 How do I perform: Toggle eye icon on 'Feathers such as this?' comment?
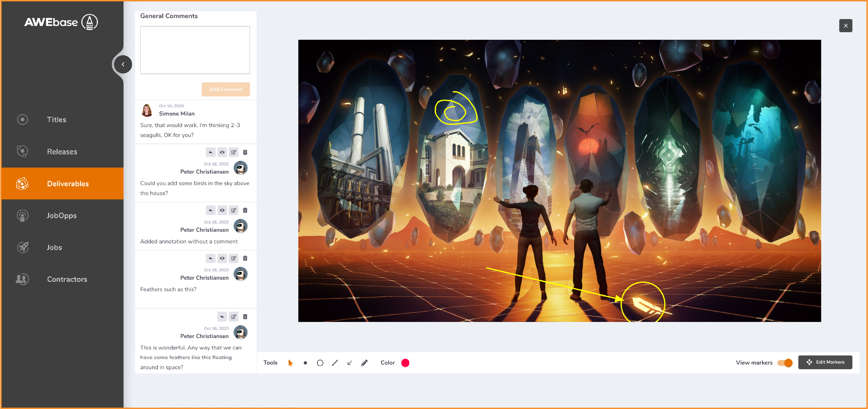222,259
